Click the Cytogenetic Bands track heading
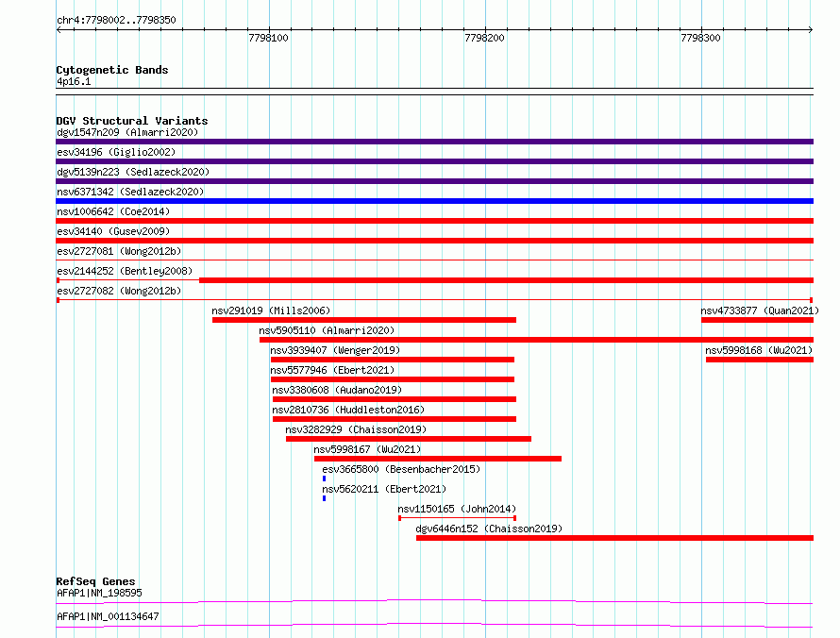 112,70
